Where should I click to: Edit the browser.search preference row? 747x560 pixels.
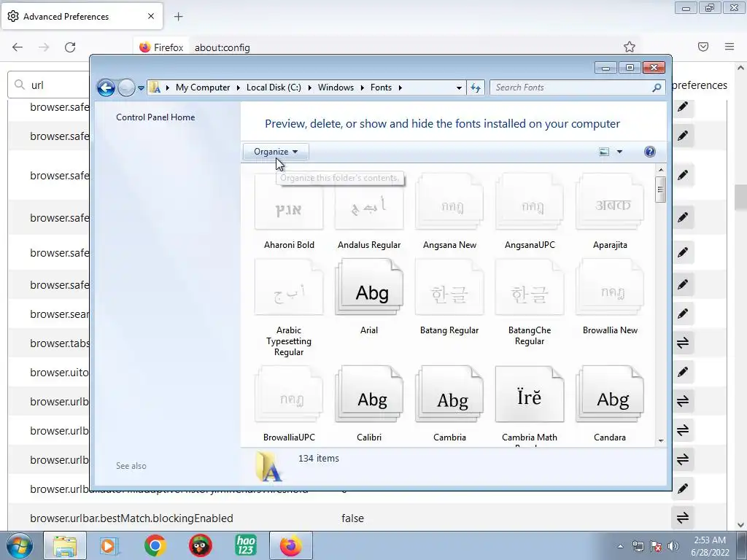(683, 314)
